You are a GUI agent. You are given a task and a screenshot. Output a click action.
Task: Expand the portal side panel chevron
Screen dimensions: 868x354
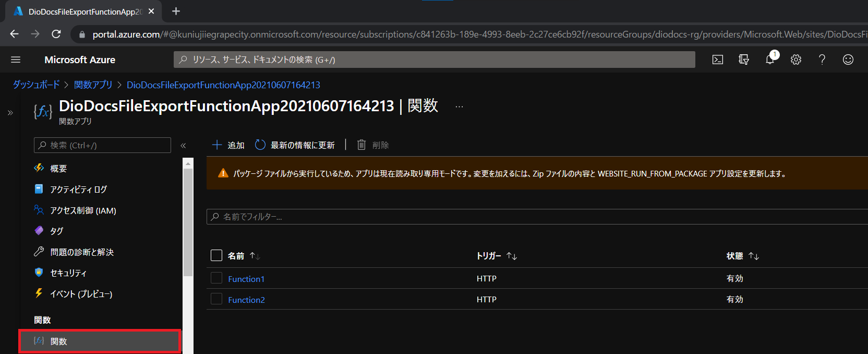(10, 112)
